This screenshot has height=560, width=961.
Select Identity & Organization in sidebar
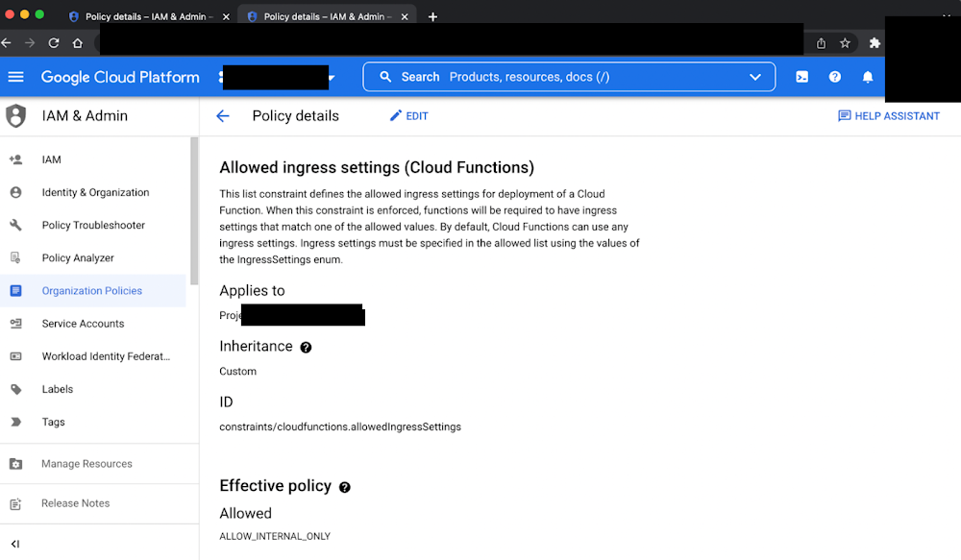click(x=93, y=192)
